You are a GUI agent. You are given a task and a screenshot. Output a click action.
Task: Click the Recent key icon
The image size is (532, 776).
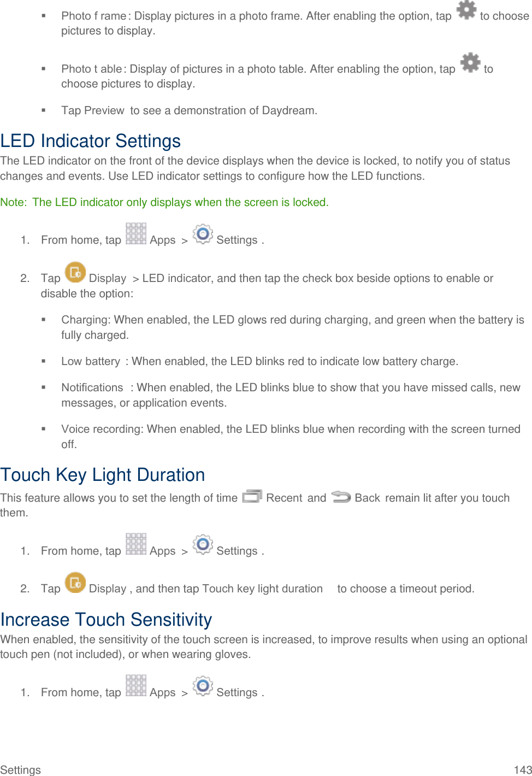(x=252, y=496)
